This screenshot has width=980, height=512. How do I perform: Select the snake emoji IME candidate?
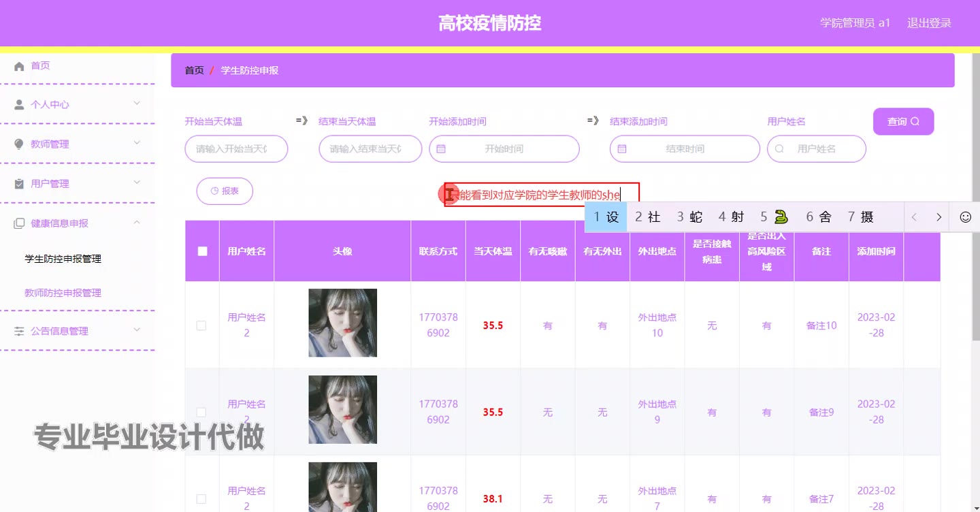click(774, 217)
